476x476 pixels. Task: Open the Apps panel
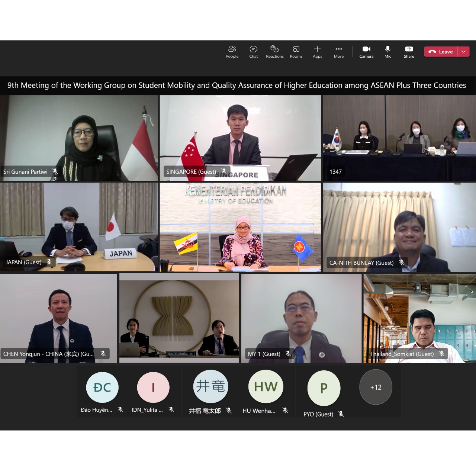tap(317, 52)
